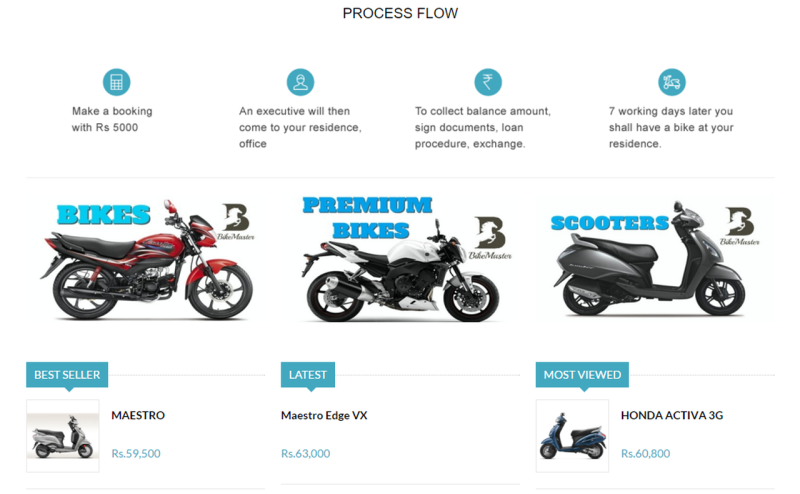Click BikeMaster logo on Premium Bikes banner
800x494 pixels.
490,238
